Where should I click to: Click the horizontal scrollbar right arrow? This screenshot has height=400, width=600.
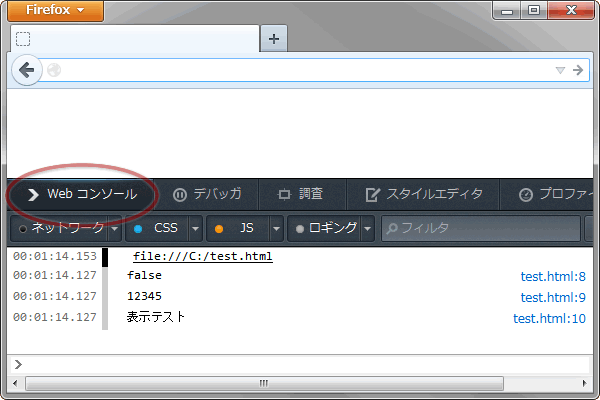(584, 383)
